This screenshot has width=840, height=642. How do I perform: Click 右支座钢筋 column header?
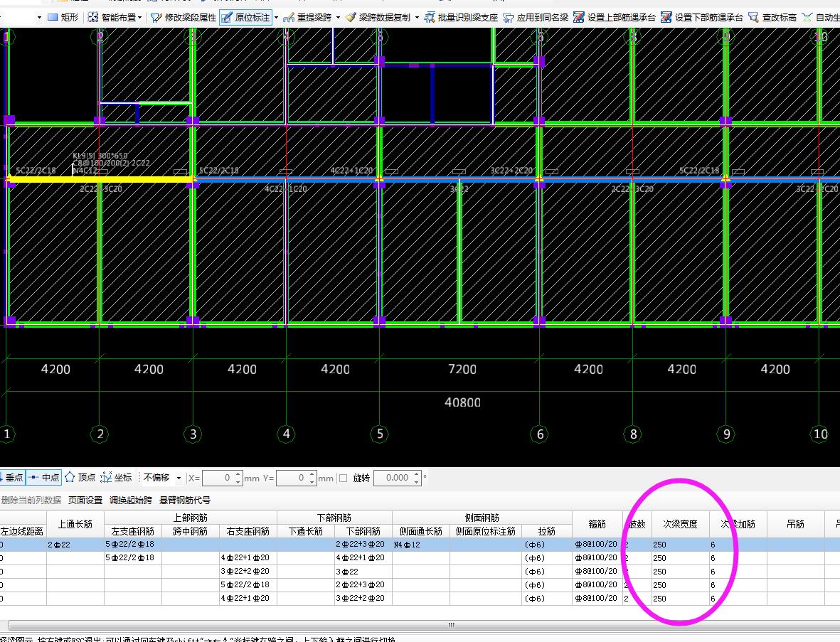coord(248,531)
